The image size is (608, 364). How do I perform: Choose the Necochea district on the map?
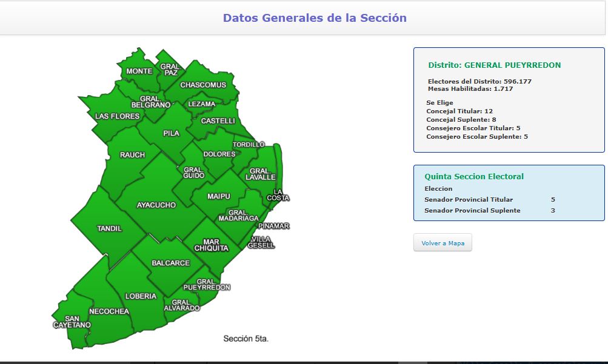[x=109, y=311]
